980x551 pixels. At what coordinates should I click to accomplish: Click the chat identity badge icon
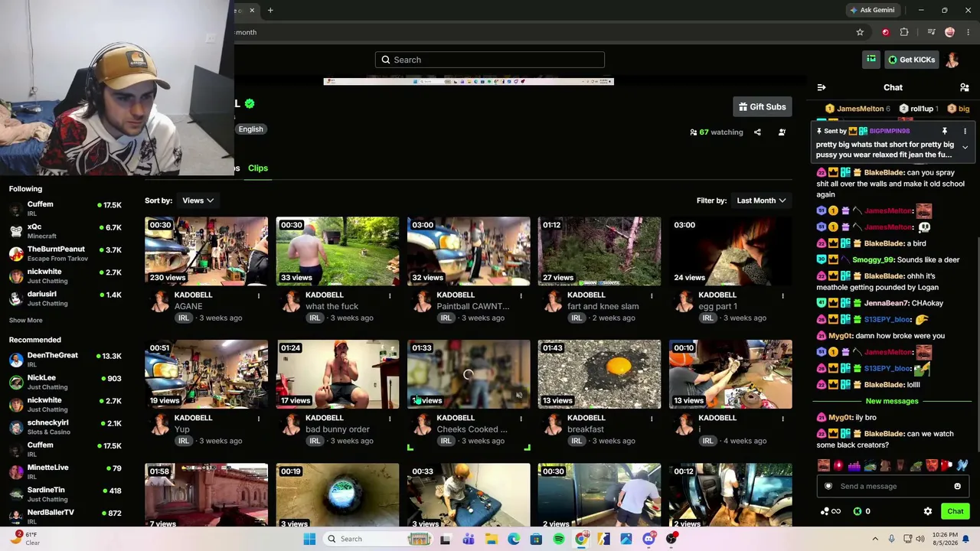pyautogui.click(x=828, y=486)
